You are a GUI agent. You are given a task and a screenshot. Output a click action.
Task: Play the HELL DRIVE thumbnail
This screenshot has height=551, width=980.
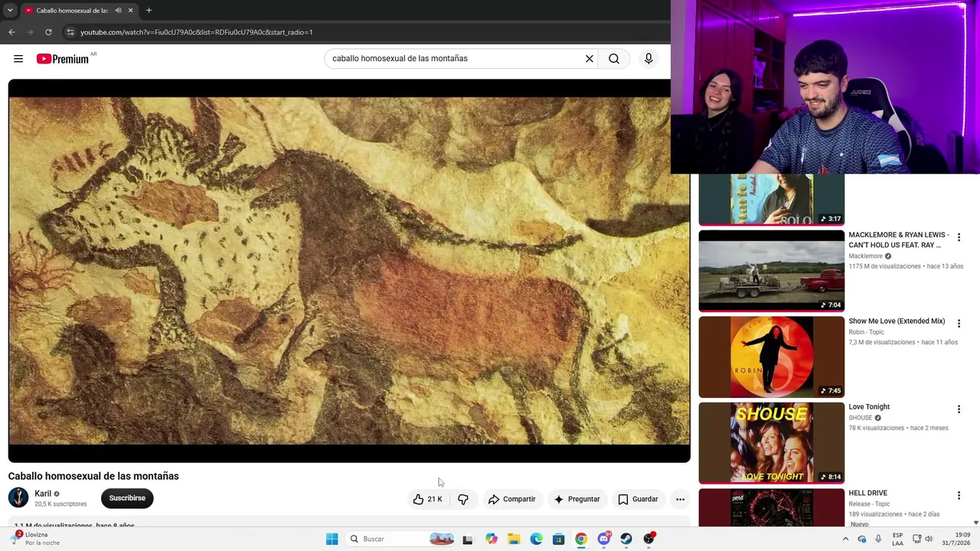coord(771,507)
